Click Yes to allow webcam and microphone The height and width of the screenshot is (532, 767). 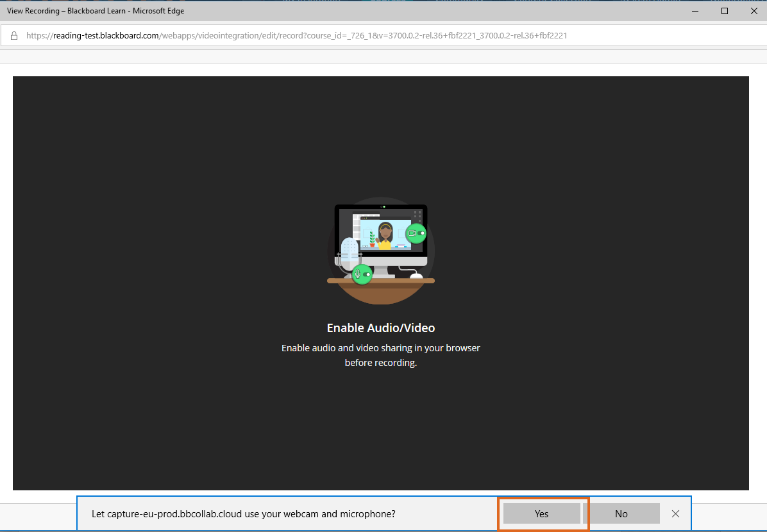(541, 513)
